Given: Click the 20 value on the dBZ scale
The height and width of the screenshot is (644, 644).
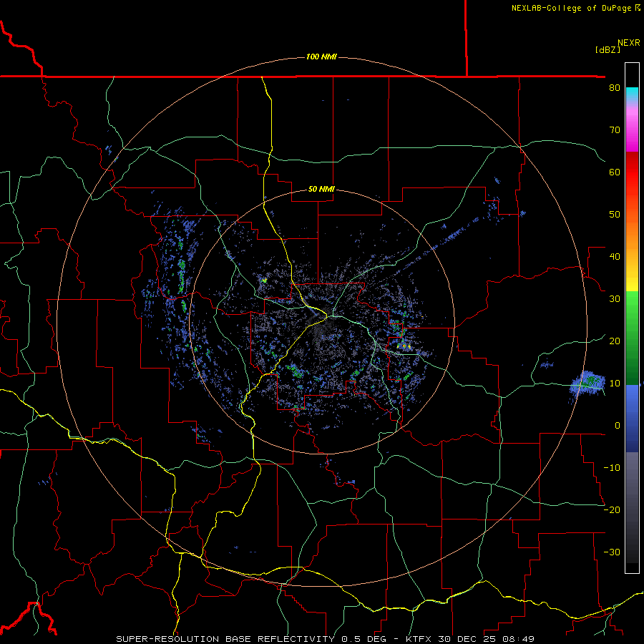Looking at the screenshot, I should coord(615,341).
